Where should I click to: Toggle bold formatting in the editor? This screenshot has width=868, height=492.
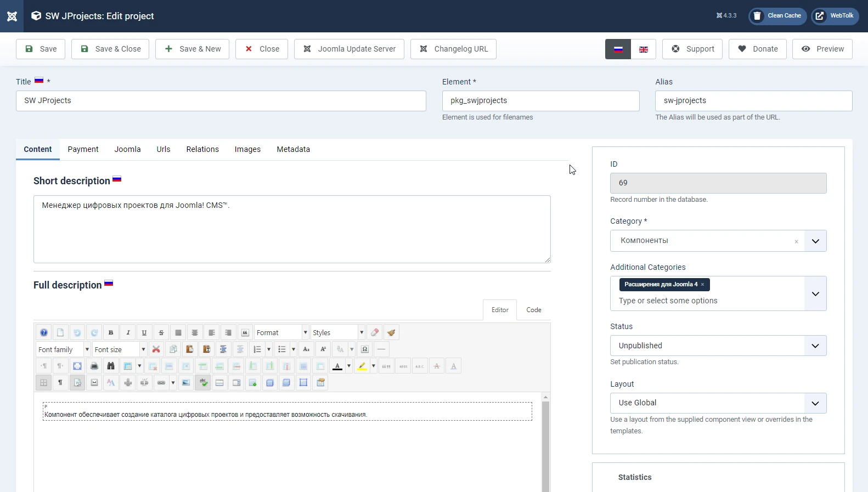point(111,332)
